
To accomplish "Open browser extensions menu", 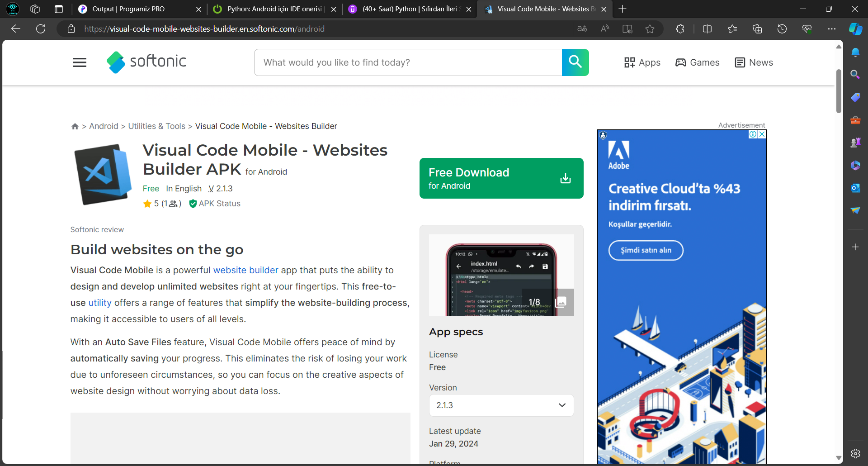I will click(680, 29).
